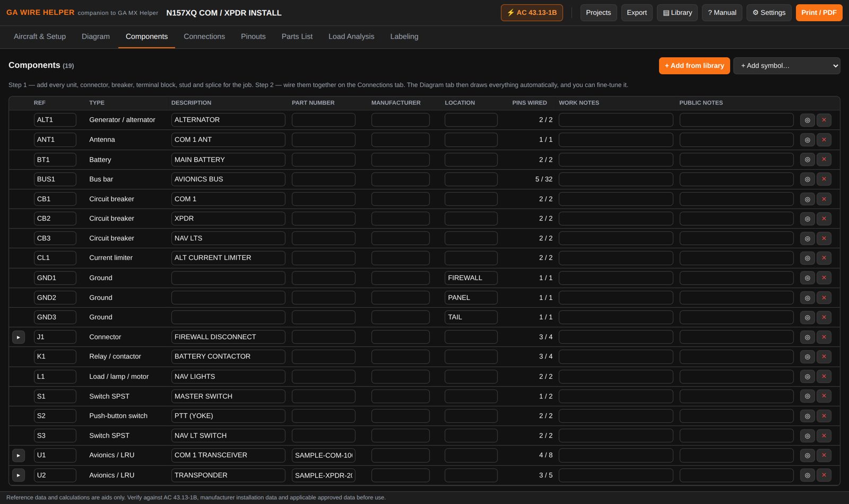This screenshot has width=849, height=504.
Task: Open the Connections tab
Action: (x=204, y=37)
